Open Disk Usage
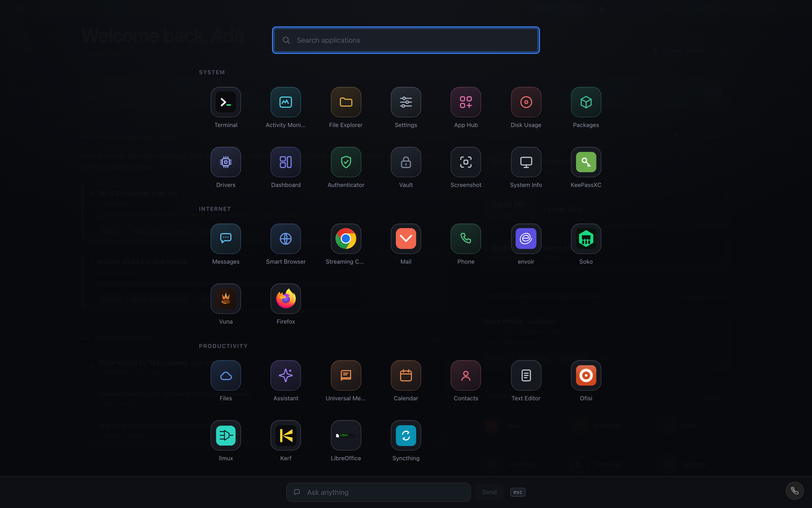Screen dimensions: 812x508 pos(526,102)
